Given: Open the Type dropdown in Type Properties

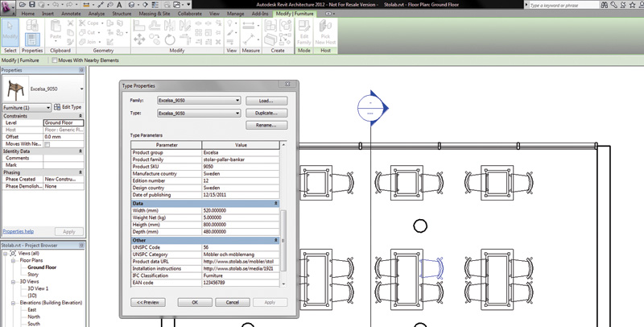Looking at the screenshot, I should [237, 114].
